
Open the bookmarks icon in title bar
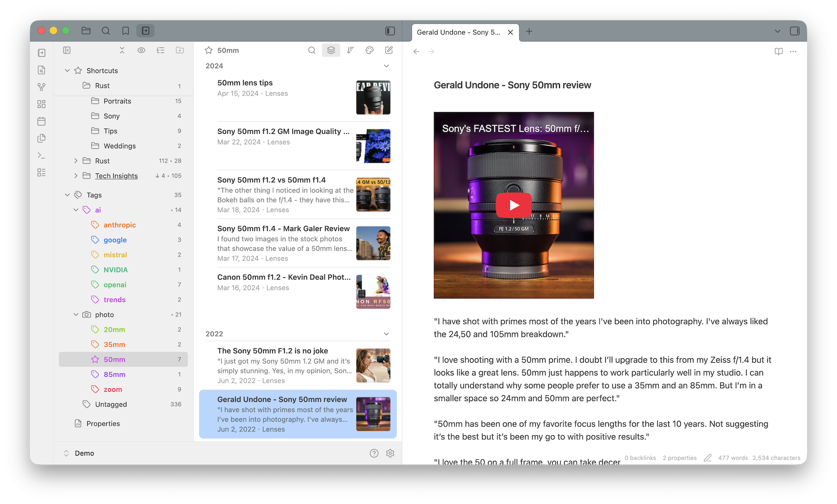click(126, 31)
